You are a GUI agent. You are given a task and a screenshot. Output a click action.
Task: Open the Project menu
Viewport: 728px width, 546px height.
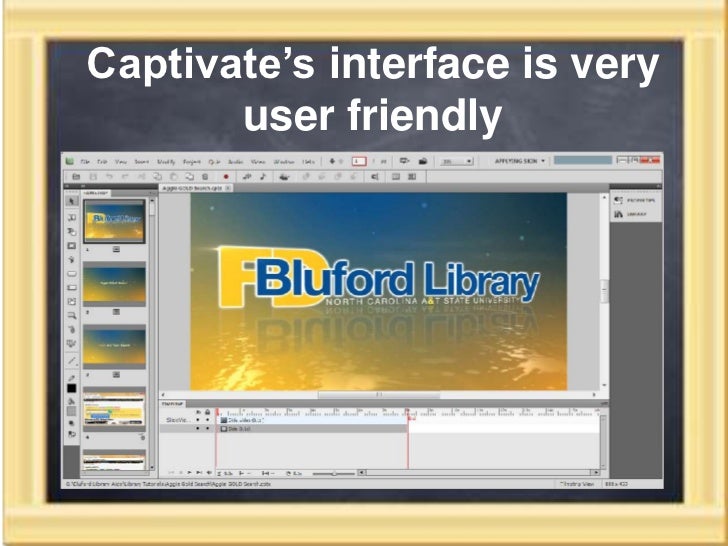pos(192,162)
